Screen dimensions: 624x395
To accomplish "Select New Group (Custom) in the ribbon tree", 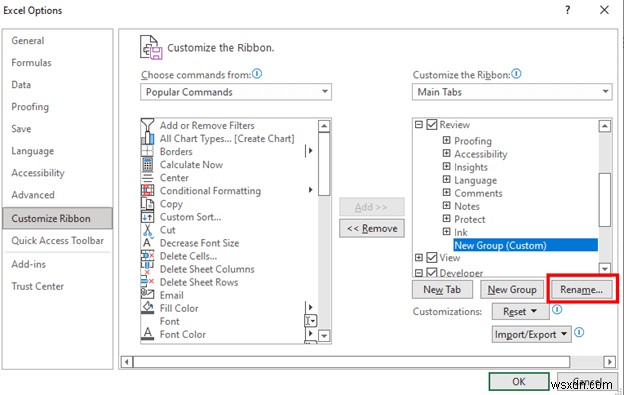I will click(525, 245).
